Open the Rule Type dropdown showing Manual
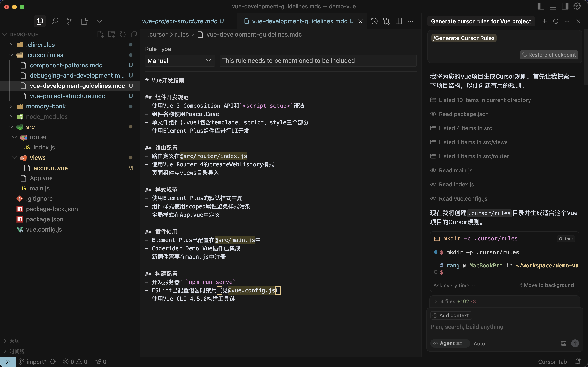The height and width of the screenshot is (367, 588). (x=179, y=61)
